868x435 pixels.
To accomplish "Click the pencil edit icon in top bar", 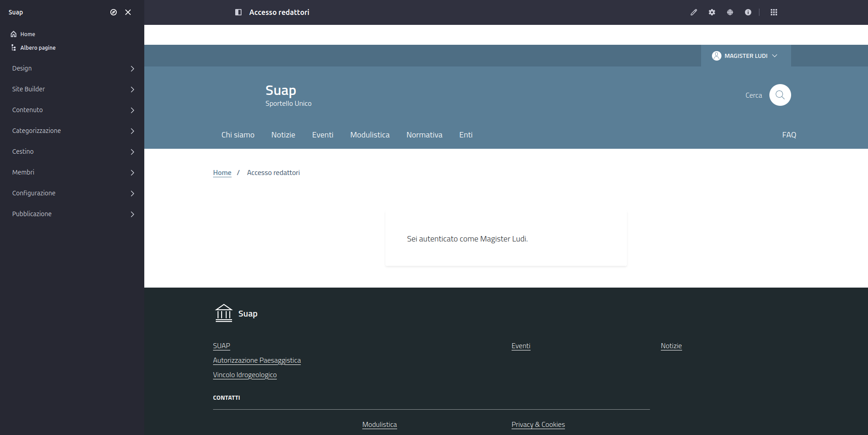I will click(x=693, y=12).
